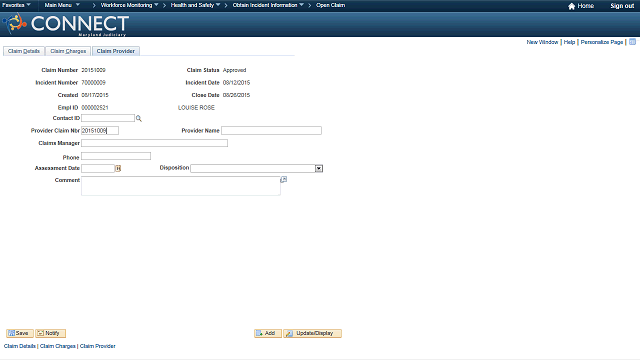Click the Claims Manager input field
640x360 pixels.
coord(154,143)
